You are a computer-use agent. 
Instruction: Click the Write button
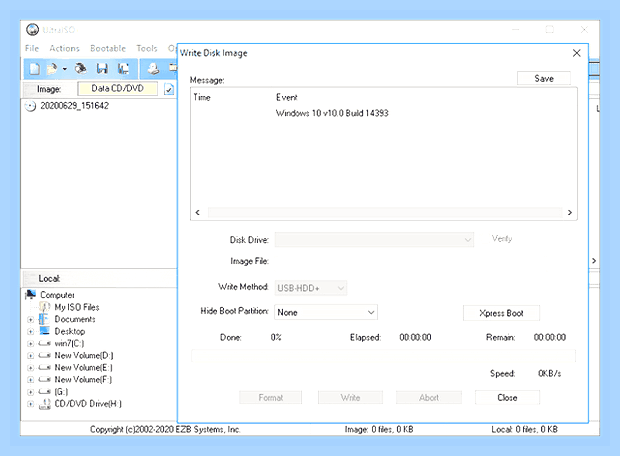[350, 397]
